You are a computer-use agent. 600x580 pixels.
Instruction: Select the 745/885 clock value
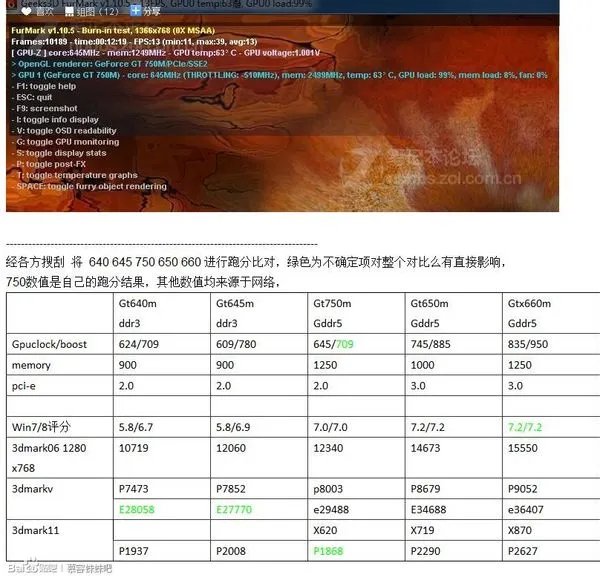click(430, 344)
